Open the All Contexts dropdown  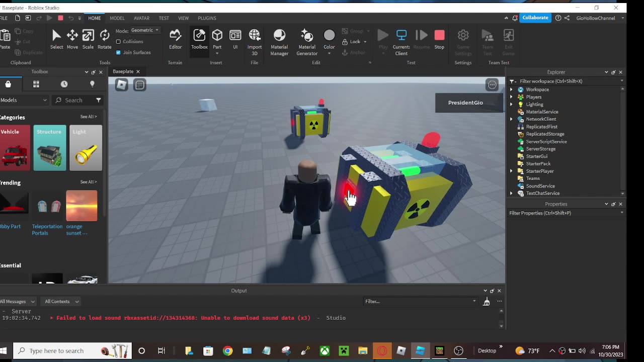[61, 302]
